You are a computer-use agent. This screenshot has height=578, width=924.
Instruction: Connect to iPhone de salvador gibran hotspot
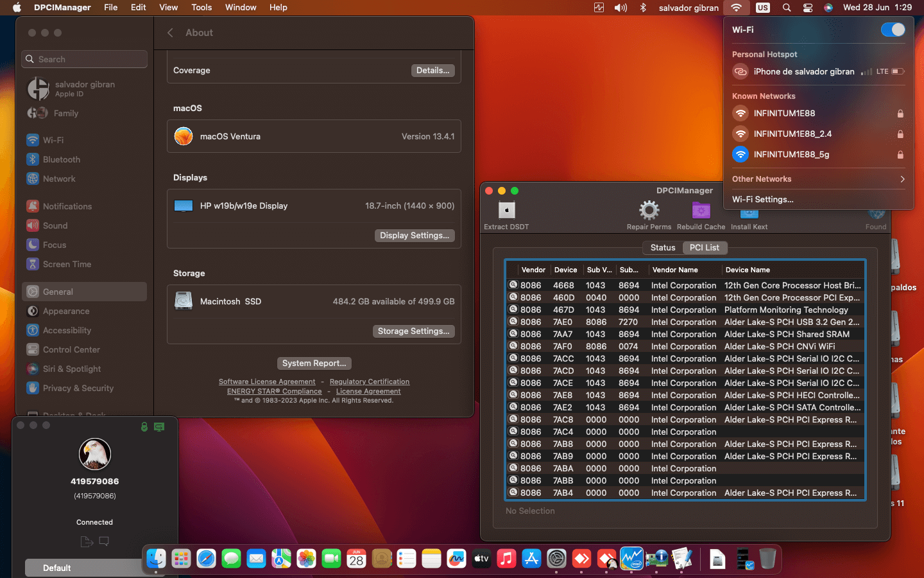819,71
